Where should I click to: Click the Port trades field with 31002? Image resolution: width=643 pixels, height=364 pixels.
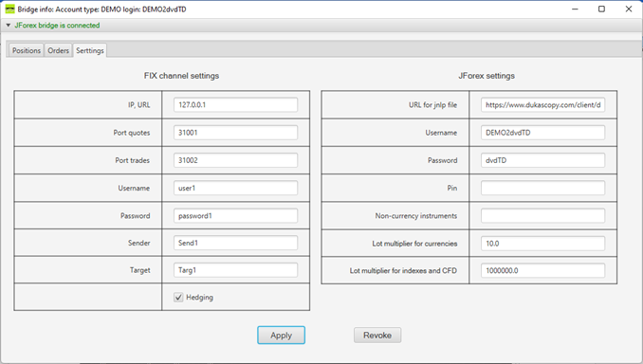[235, 160]
